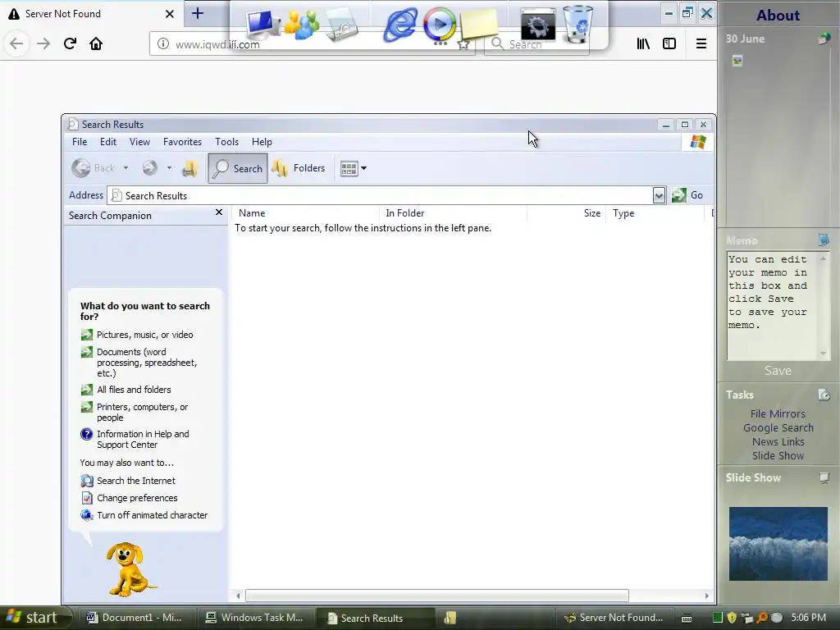Click the Tasks panel icon
Viewport: 840px width, 630px height.
click(824, 395)
